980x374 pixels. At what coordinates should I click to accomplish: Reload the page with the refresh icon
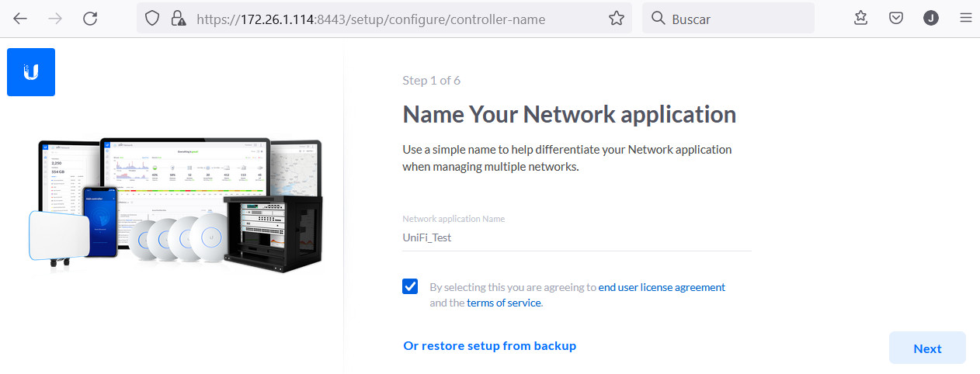pos(90,19)
